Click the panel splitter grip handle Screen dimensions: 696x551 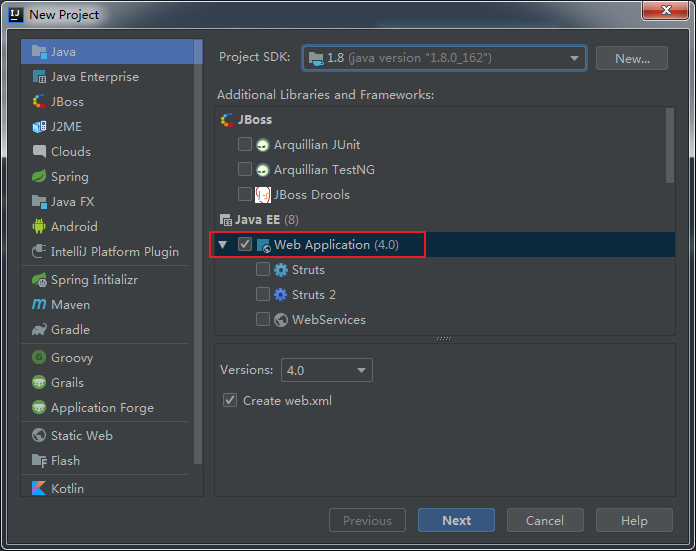click(x=444, y=339)
